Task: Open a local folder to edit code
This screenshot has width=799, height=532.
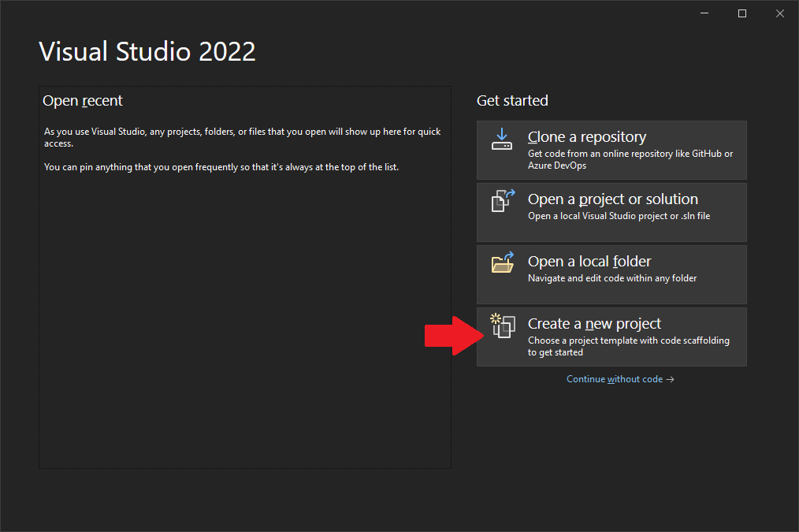Action: (x=611, y=273)
